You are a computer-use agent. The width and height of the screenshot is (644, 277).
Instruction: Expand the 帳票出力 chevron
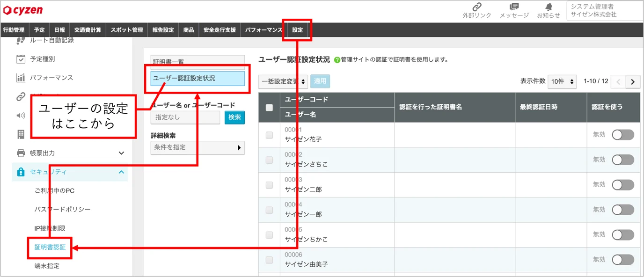pyautogui.click(x=121, y=153)
